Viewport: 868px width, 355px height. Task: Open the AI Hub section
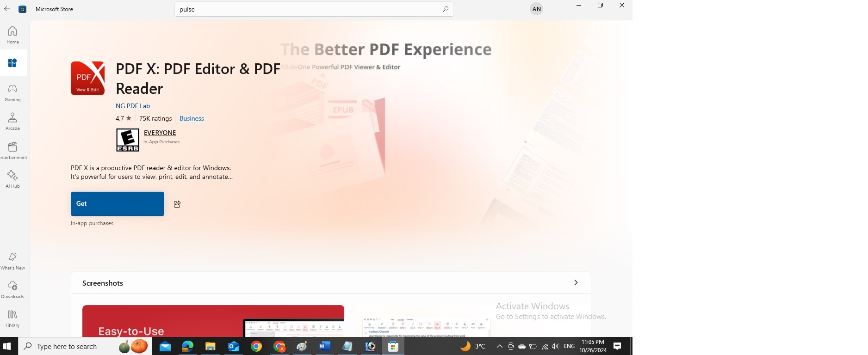[12, 179]
